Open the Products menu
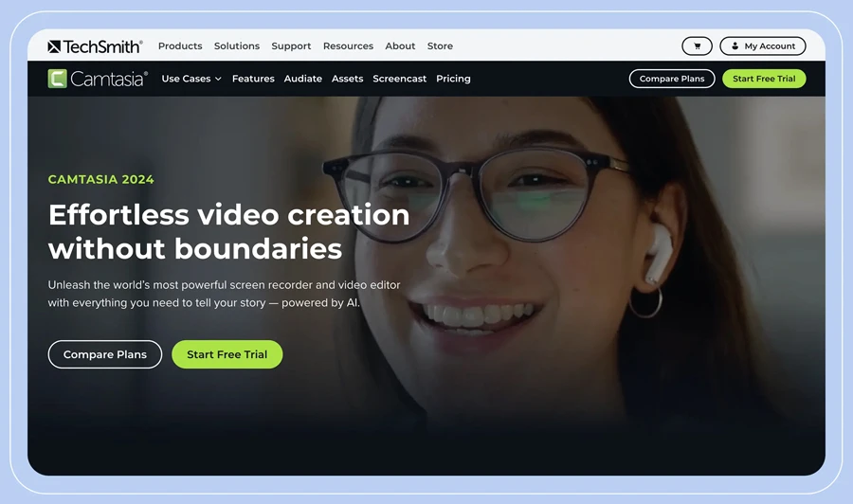853x504 pixels. point(180,46)
